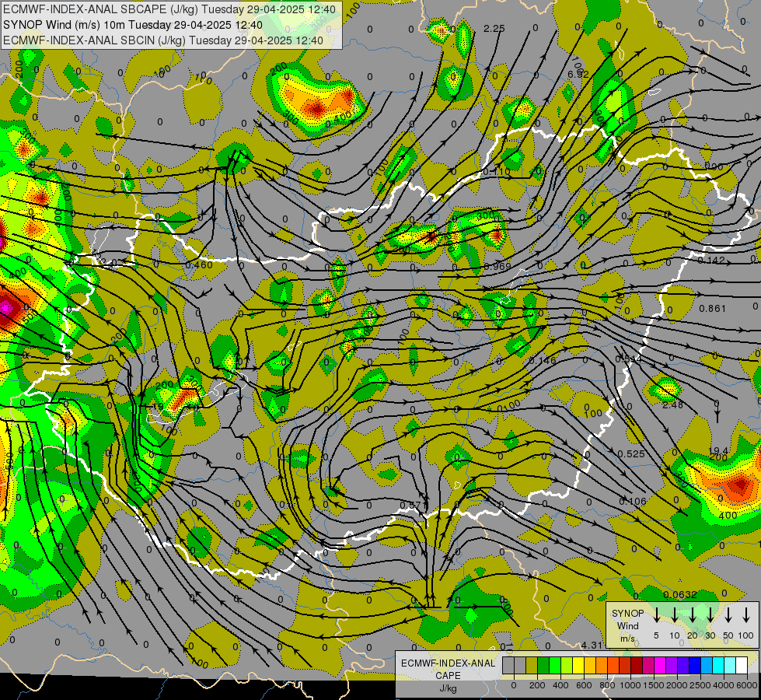Click the SBCAPE title line at the top left
This screenshot has height=700, width=761.
pyautogui.click(x=169, y=9)
